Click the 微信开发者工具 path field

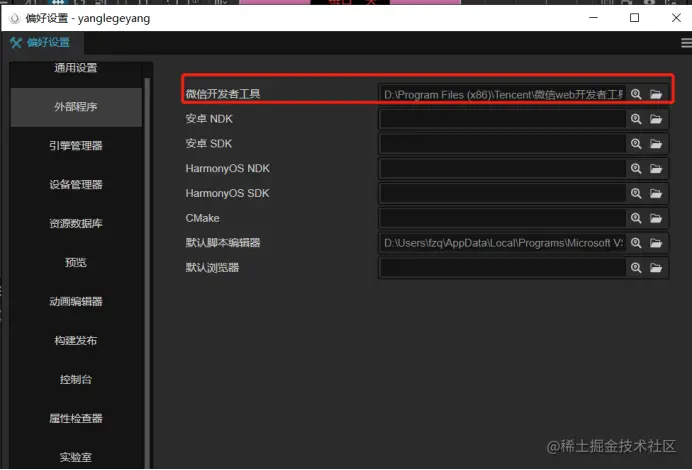click(x=503, y=94)
